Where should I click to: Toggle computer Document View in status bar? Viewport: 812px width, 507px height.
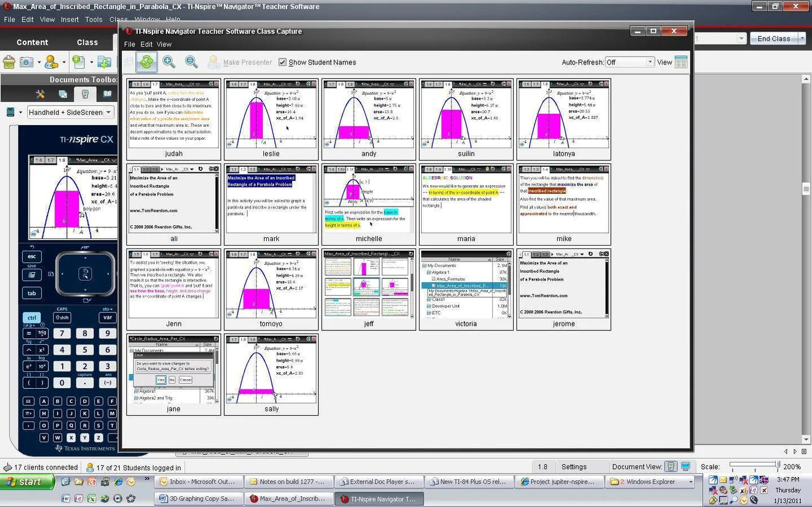point(686,467)
